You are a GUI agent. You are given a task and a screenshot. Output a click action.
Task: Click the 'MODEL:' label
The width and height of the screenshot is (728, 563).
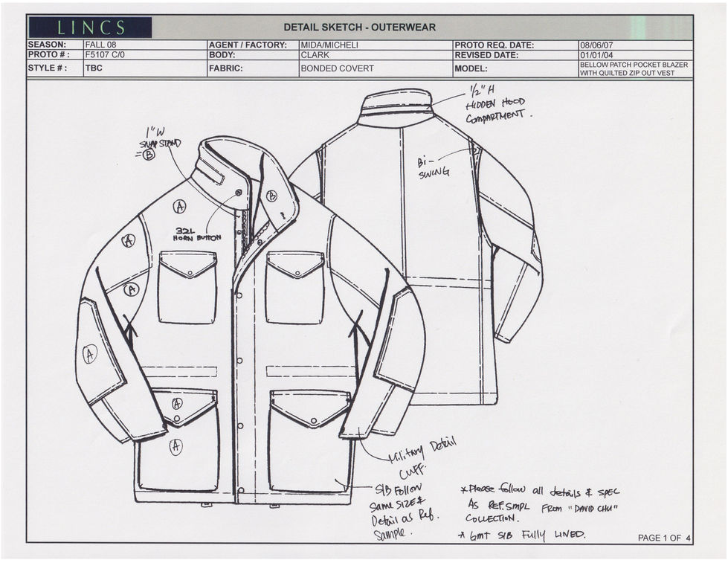(471, 68)
